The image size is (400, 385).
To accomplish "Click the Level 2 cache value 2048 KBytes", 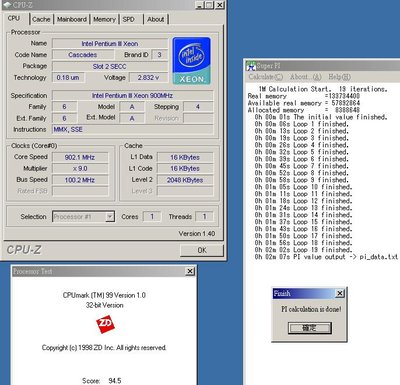I will point(185,180).
